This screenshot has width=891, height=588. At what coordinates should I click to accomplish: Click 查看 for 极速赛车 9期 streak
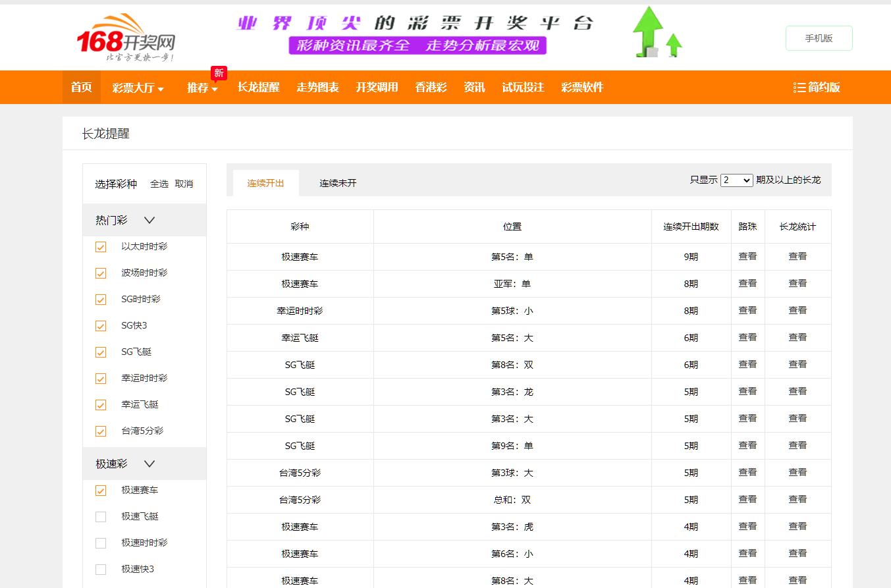(x=747, y=256)
